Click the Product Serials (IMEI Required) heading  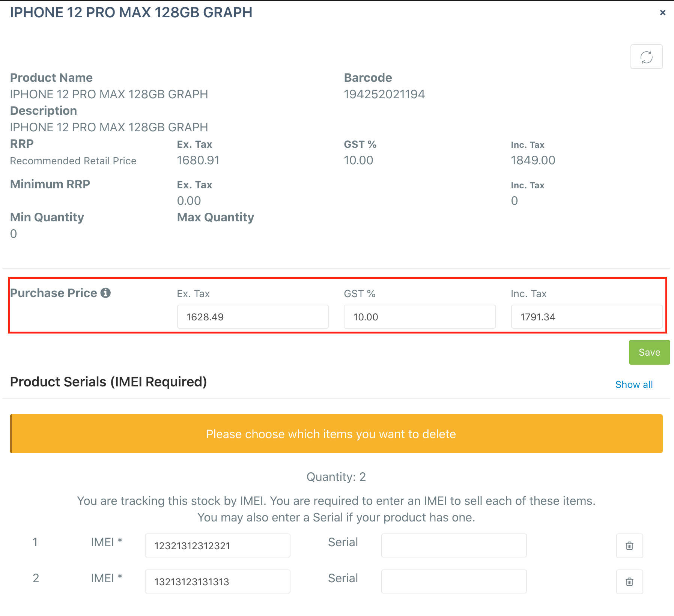pos(108,382)
